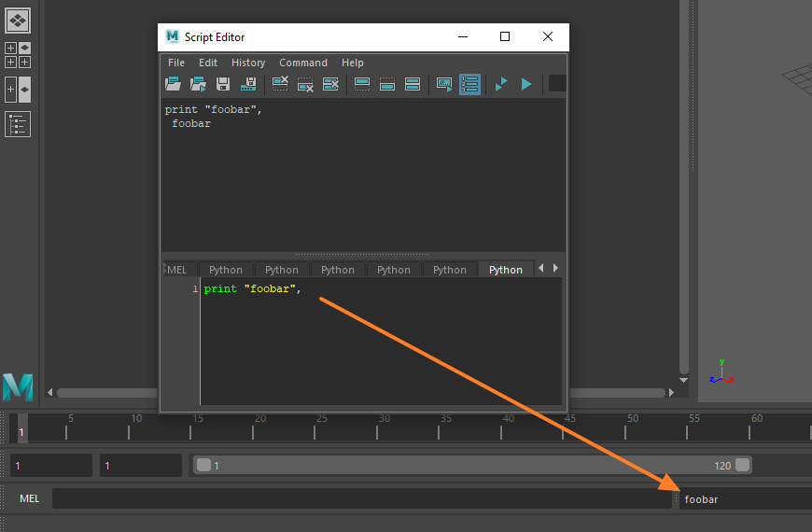Open the Outliner panel icon in sidebar

point(18,123)
